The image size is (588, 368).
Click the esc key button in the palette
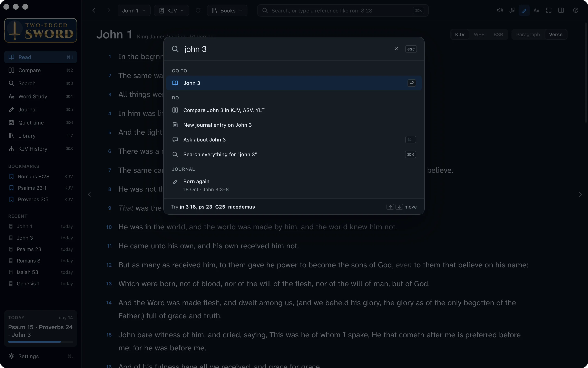(411, 49)
